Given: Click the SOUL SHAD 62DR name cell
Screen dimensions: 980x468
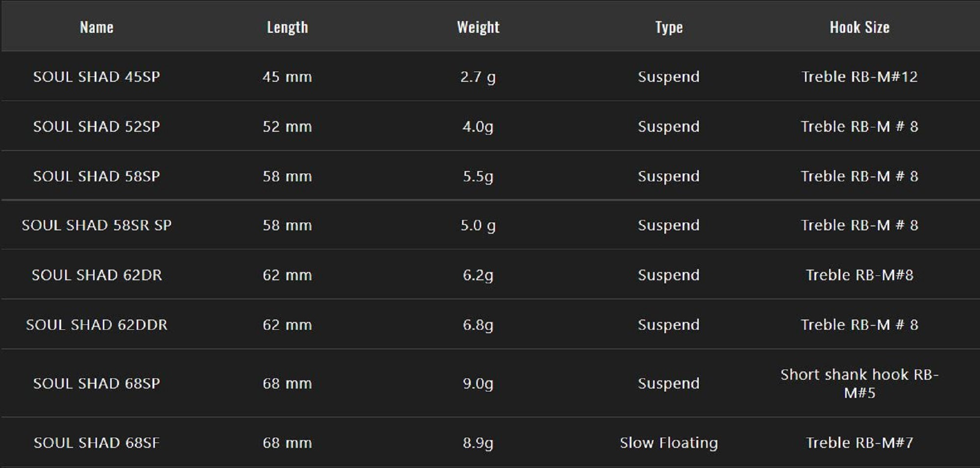Looking at the screenshot, I should point(97,275).
